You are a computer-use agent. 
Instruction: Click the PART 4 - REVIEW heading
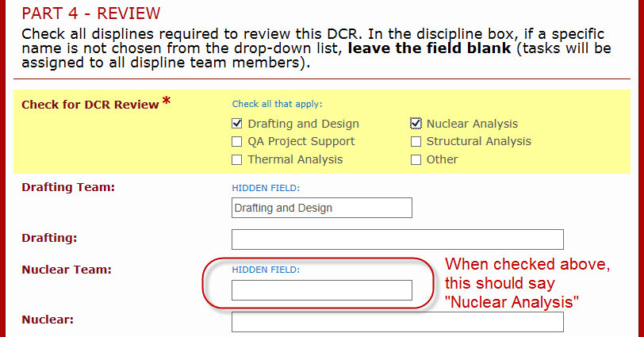90,13
